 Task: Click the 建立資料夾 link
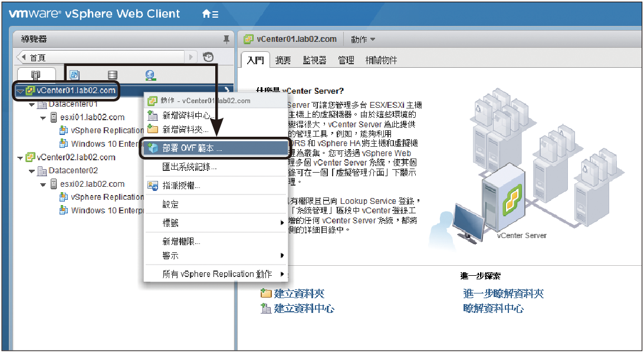(x=299, y=293)
